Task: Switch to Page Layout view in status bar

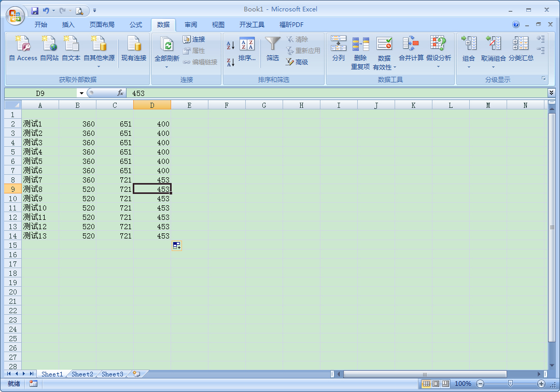Action: point(436,384)
